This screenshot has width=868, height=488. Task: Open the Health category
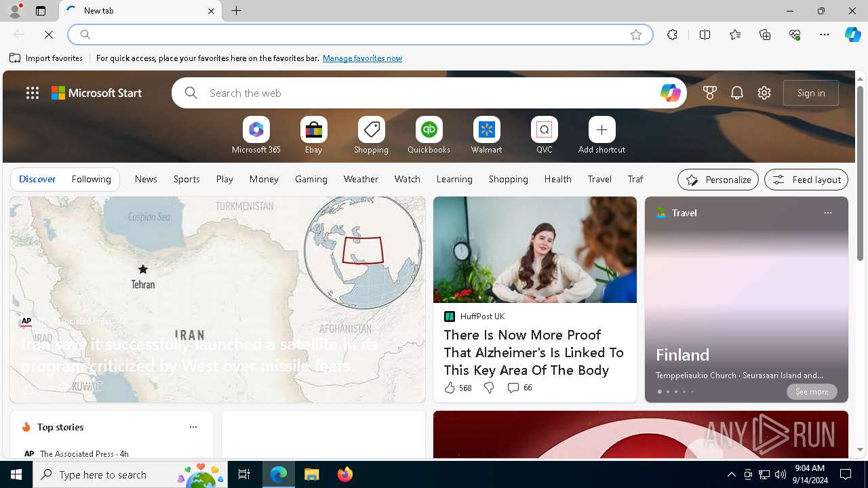(x=557, y=179)
